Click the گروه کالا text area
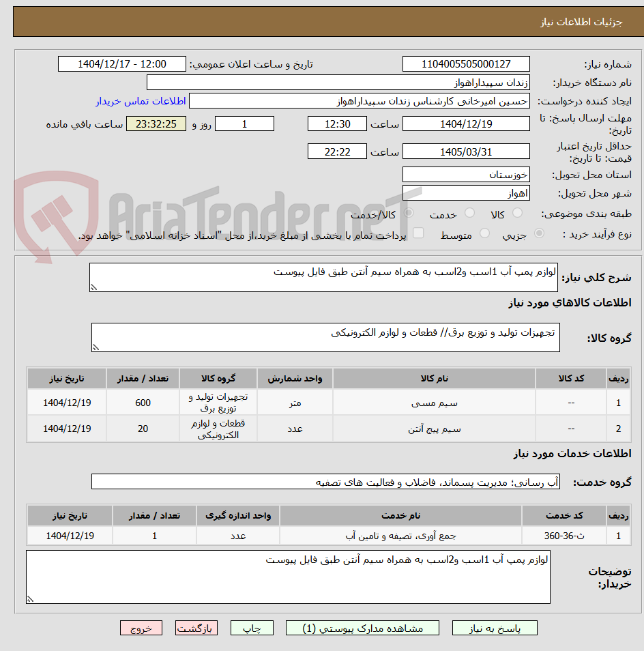The width and height of the screenshot is (644, 651). [325, 338]
